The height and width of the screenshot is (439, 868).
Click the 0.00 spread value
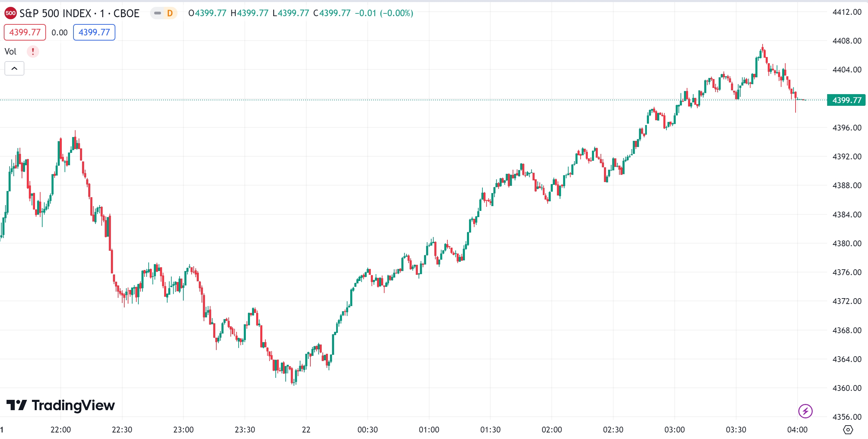59,33
